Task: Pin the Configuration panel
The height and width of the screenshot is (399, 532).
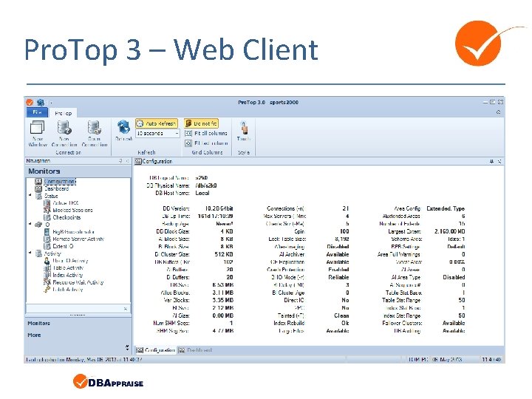Action: click(491, 161)
